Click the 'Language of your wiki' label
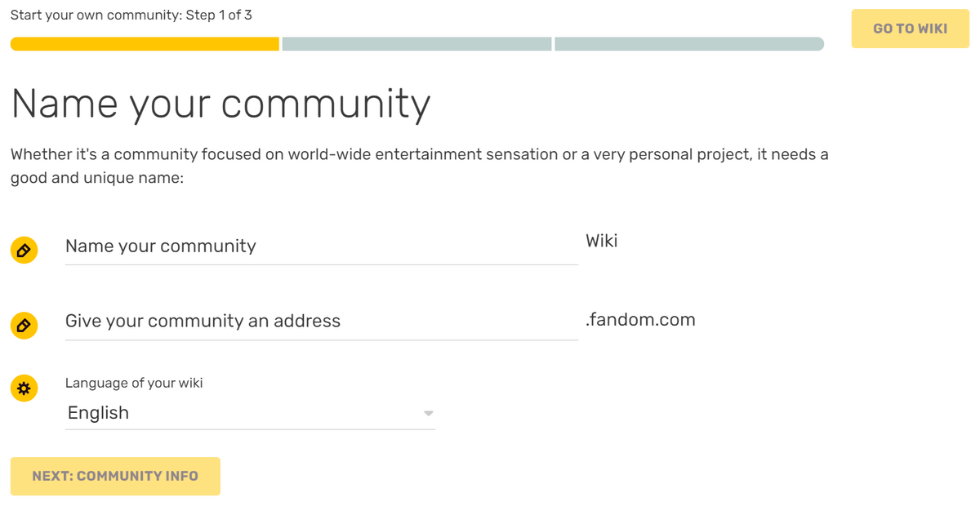The height and width of the screenshot is (506, 980). coord(134,383)
